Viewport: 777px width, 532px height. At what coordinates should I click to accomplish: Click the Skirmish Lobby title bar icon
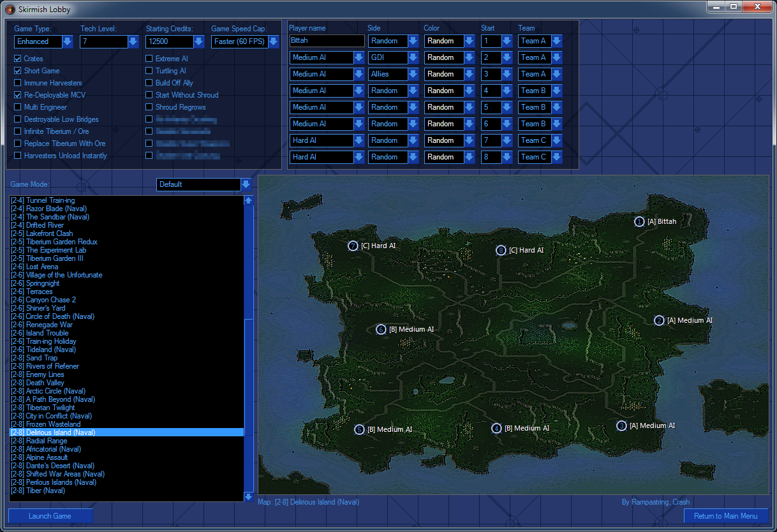pyautogui.click(x=10, y=9)
